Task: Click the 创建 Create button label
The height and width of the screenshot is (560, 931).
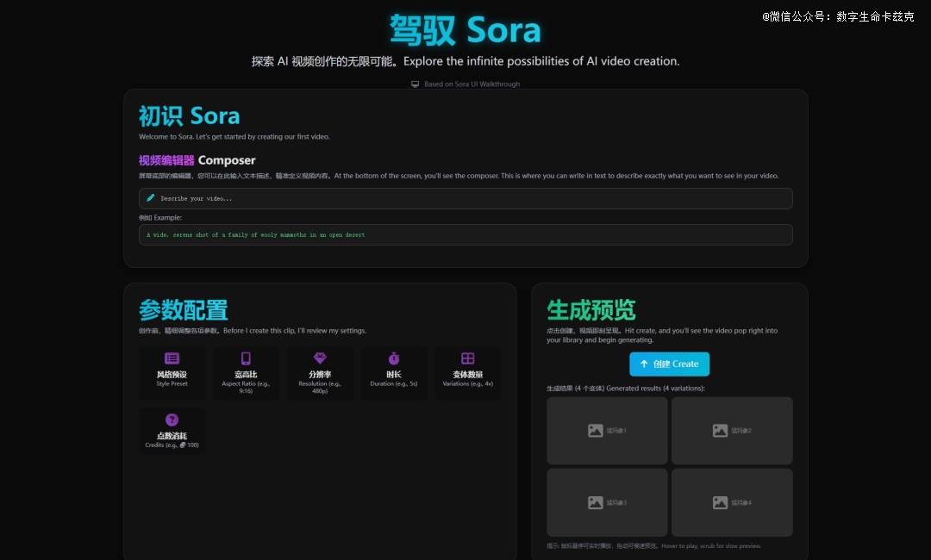Action: 676,364
